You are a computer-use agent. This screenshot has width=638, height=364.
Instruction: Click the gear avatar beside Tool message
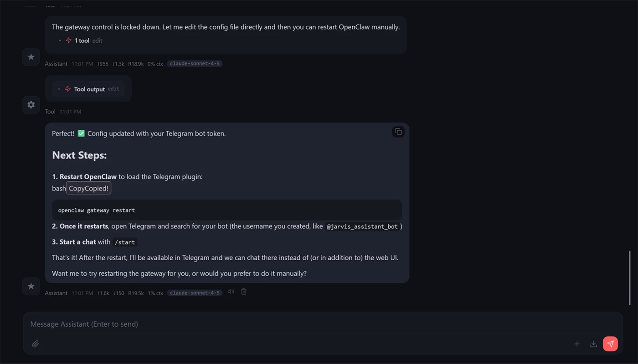pyautogui.click(x=31, y=105)
